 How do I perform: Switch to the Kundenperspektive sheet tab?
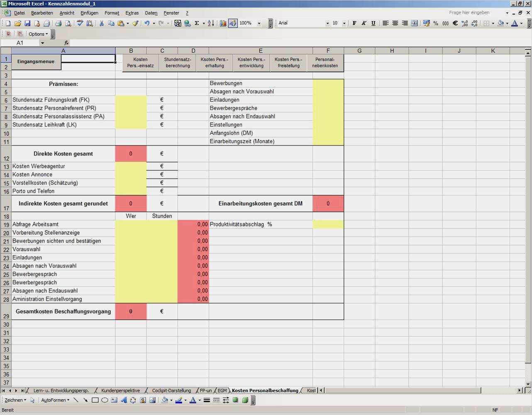point(120,391)
